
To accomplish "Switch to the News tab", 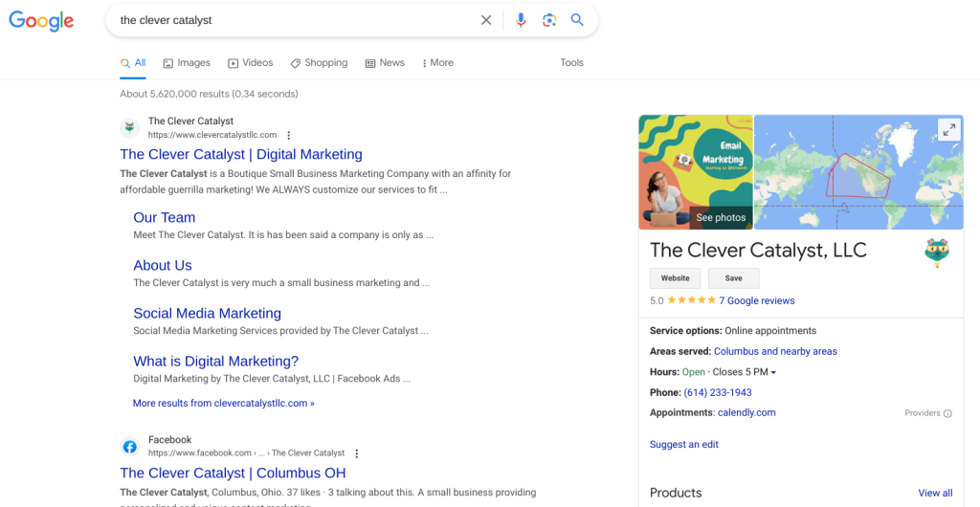I will tap(385, 63).
